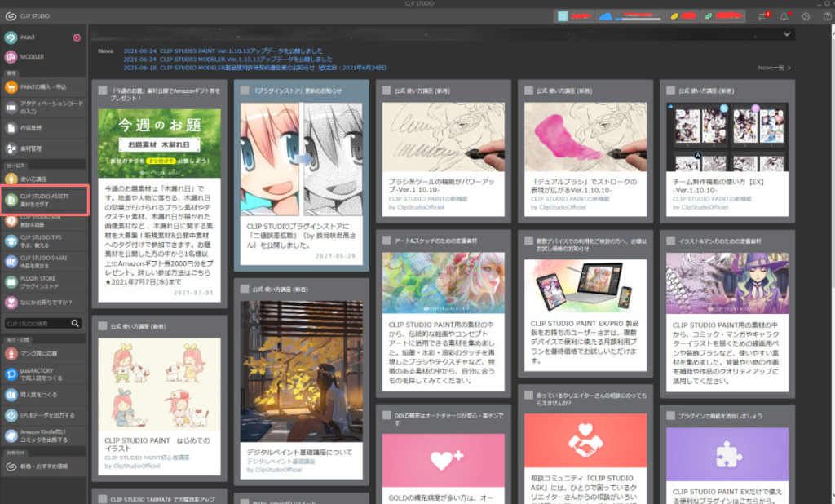Viewport: 835px width, 504px height.
Task: Check the イラスト&マンガのための定番素材 checkbox
Action: click(670, 241)
